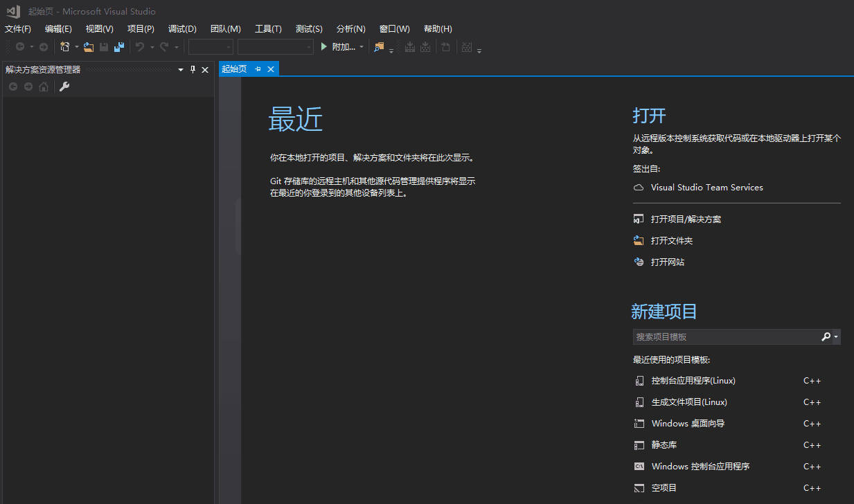Viewport: 854px width, 504px height.
Task: Expand the New Project icon dropdown arrow
Action: click(x=76, y=47)
